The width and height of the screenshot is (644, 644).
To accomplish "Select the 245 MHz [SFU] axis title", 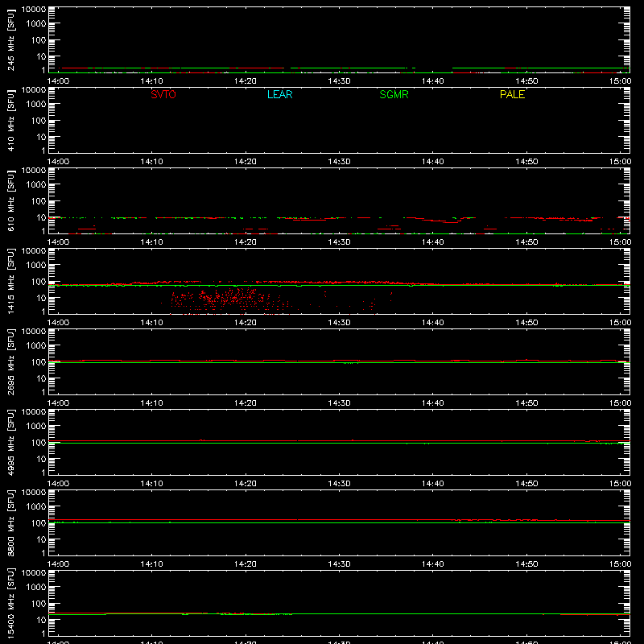I will (x=10, y=40).
